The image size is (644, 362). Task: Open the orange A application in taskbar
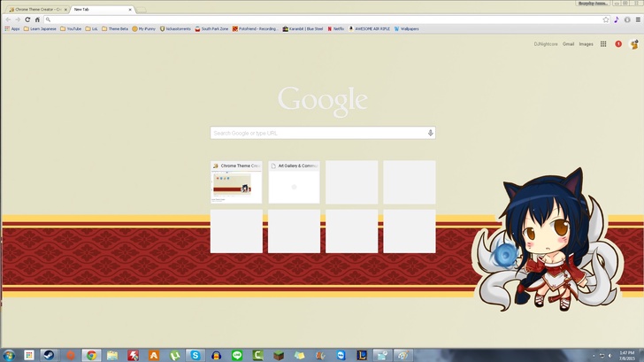pos(154,355)
